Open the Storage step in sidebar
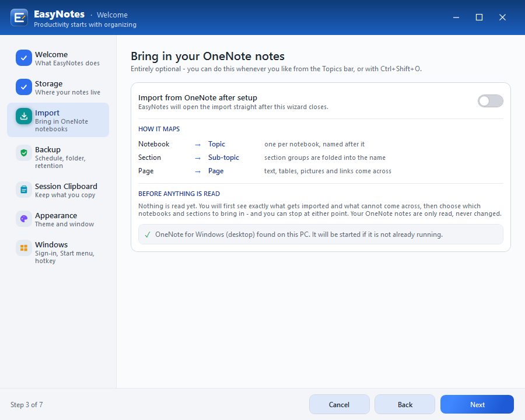Viewport: 525px width, 420px height. coord(58,87)
